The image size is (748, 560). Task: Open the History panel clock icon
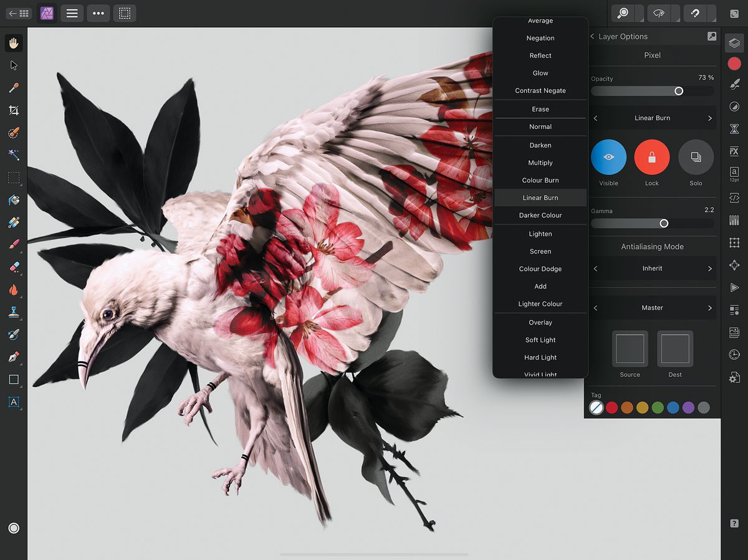(x=734, y=354)
